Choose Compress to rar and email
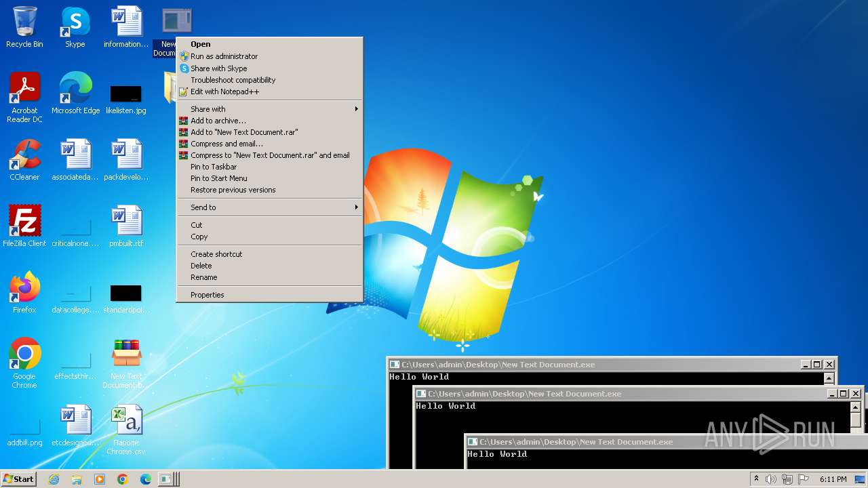The height and width of the screenshot is (488, 868). point(270,155)
